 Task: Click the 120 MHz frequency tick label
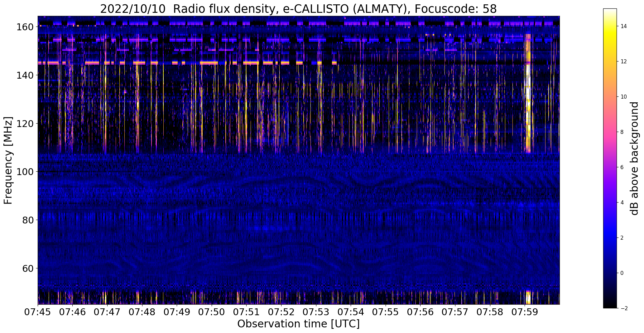point(25,124)
